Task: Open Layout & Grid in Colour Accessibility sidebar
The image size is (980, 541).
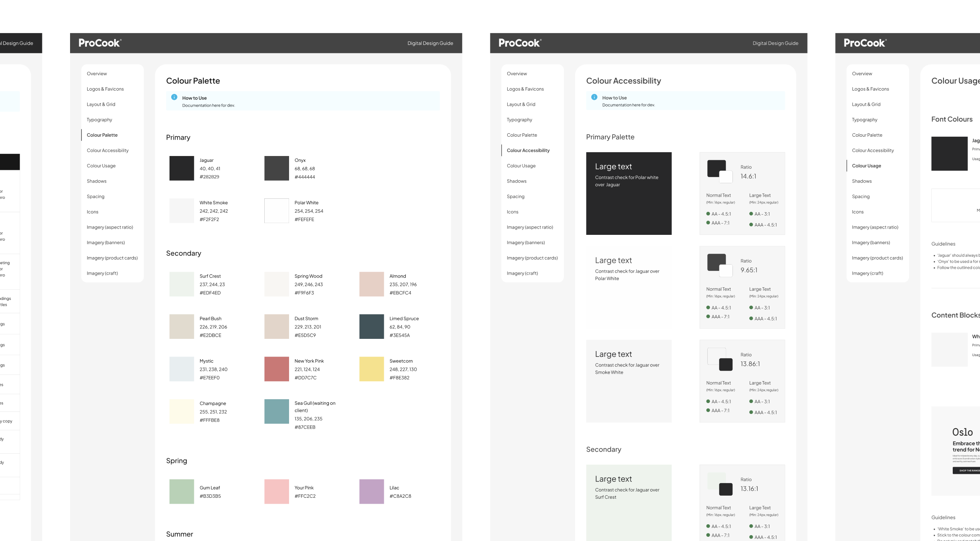Action: 521,104
